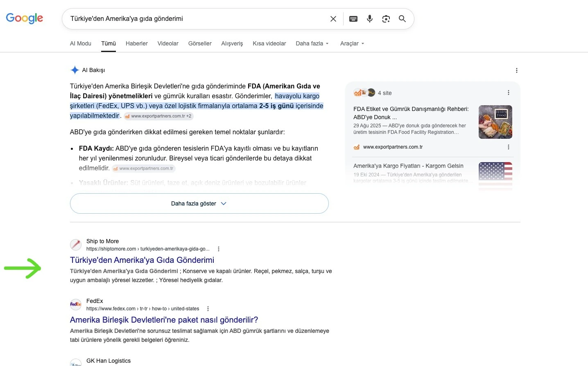Open FDA Etiket ve Gümrük Danışmanlığı Rehberi link

(411, 113)
